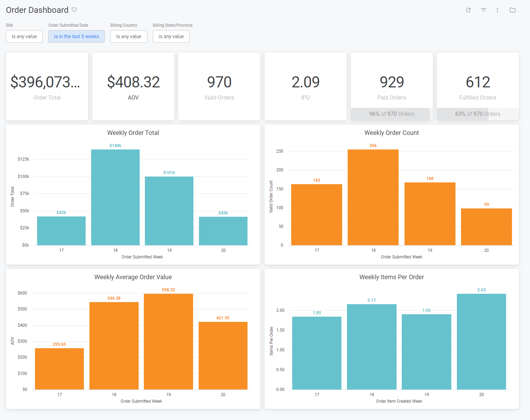Screen dimensions: 530x420
Task: Click the 2.09 IPO metric tile
Action: 305,82
